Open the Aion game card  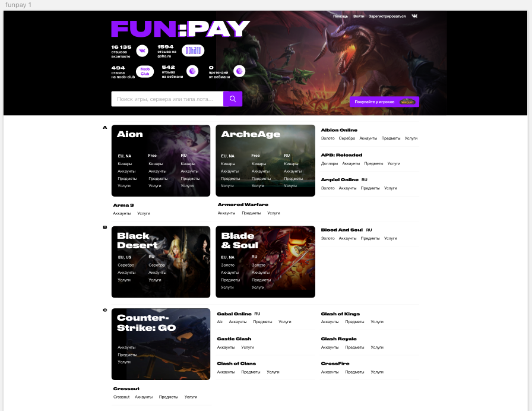(x=161, y=160)
